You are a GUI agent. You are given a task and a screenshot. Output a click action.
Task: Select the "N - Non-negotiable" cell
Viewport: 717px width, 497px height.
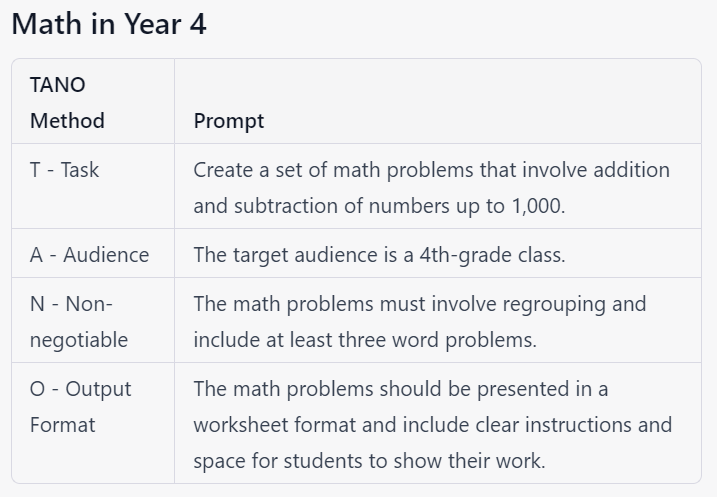point(79,321)
